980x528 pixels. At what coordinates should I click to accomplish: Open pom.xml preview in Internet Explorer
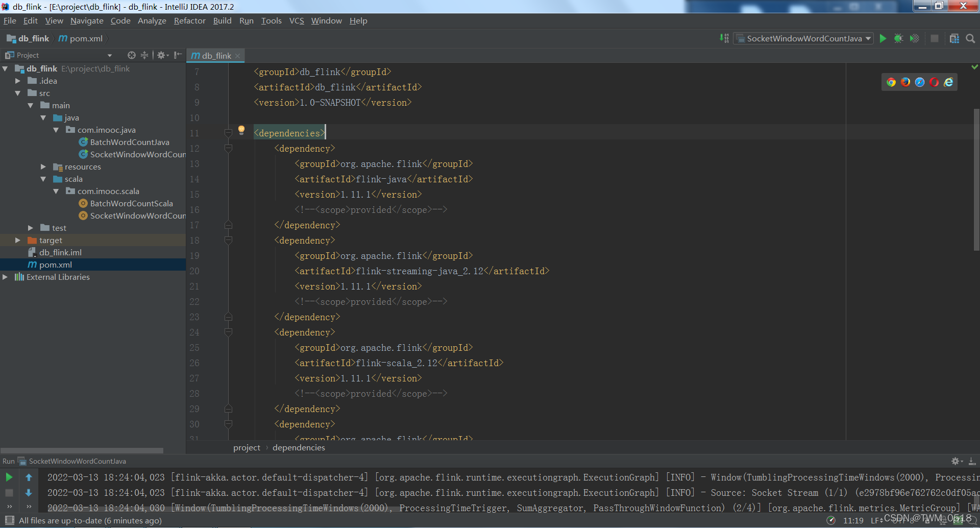click(x=948, y=82)
